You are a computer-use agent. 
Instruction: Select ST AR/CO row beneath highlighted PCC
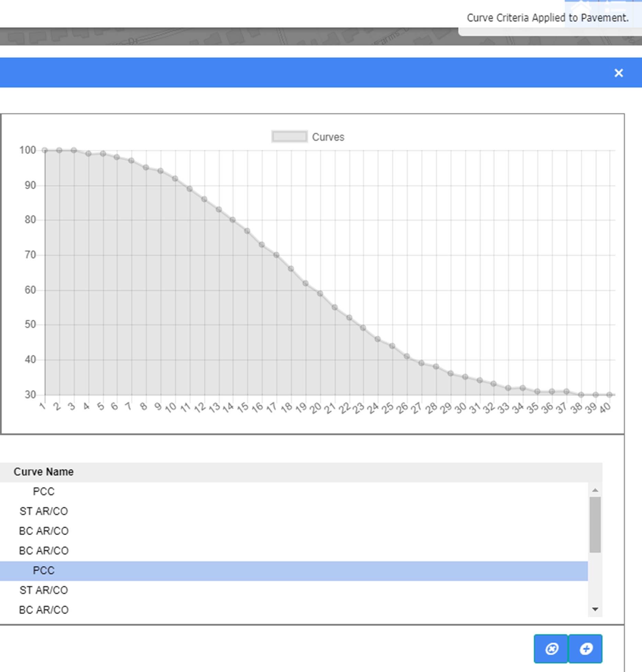point(44,590)
